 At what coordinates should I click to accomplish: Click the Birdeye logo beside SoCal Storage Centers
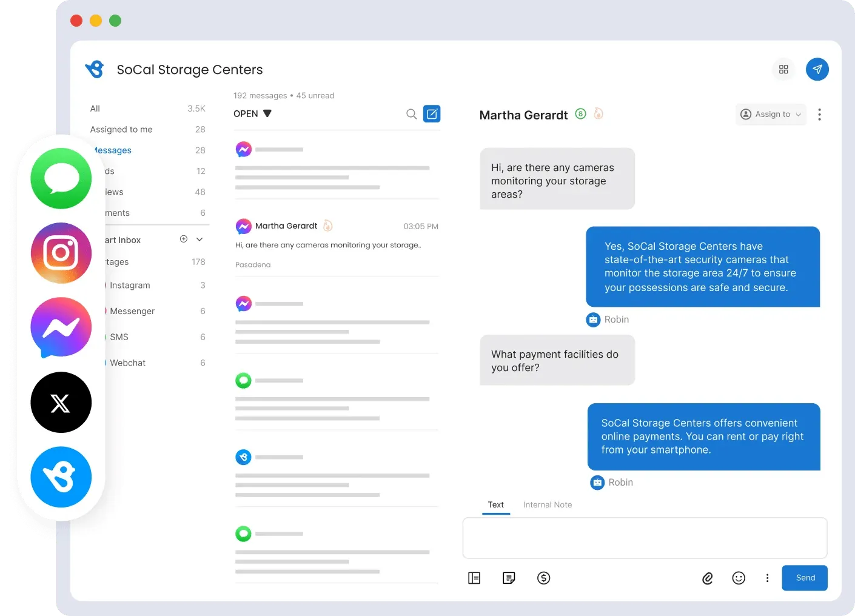(95, 69)
